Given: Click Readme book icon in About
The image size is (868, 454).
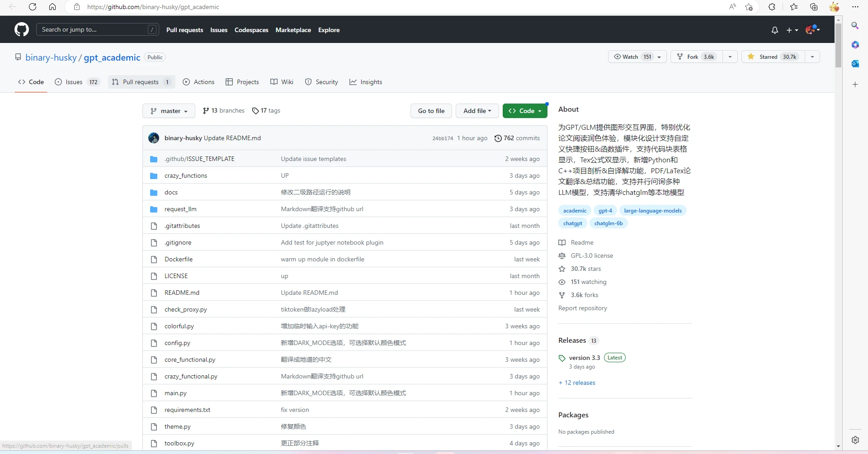Looking at the screenshot, I should point(562,243).
